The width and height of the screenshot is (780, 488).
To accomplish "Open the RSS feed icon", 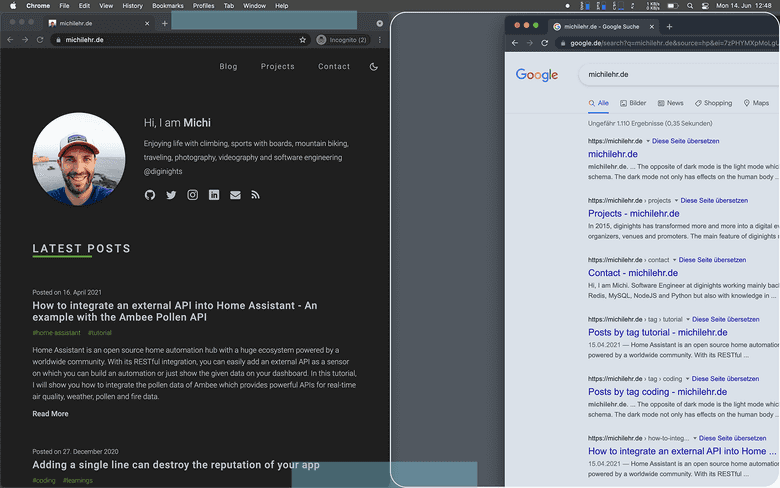I will click(256, 195).
